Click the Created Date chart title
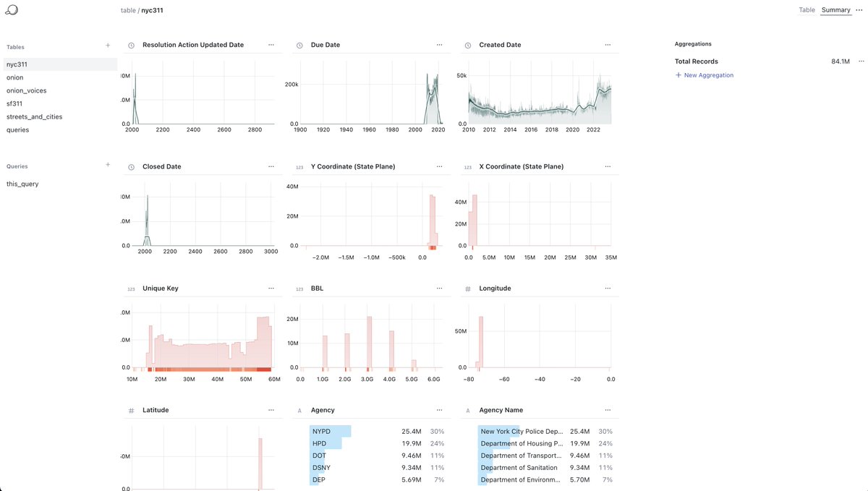This screenshot has width=868, height=491. 500,45
